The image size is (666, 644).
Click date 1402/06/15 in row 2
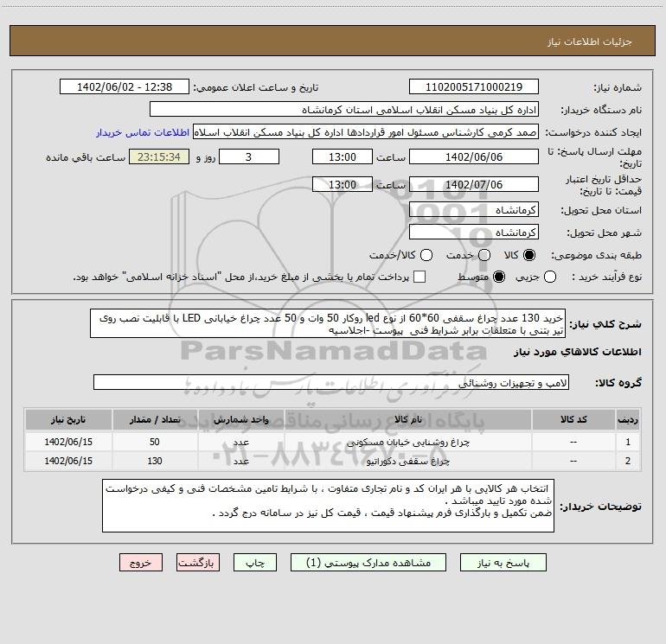pyautogui.click(x=68, y=461)
